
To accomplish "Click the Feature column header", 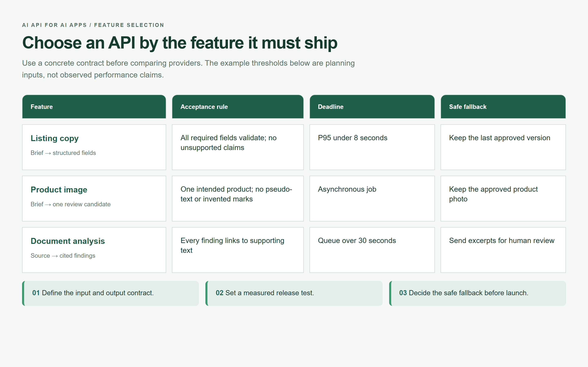I will click(94, 107).
